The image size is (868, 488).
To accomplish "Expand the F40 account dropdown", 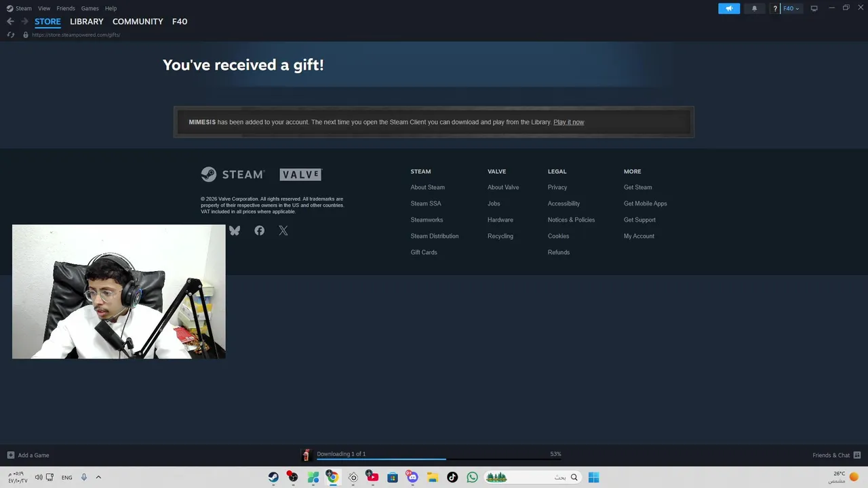I will pos(791,8).
